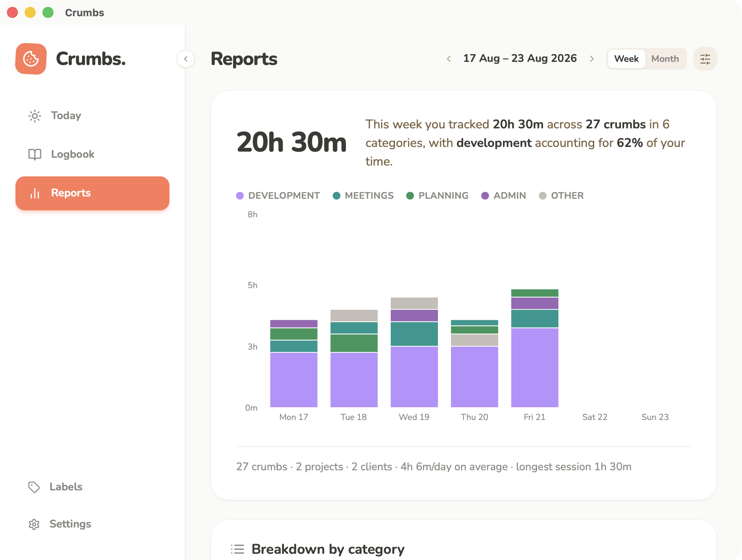This screenshot has height=560, width=742.
Task: Click the Crumbs cookie logo icon
Action: click(x=31, y=59)
